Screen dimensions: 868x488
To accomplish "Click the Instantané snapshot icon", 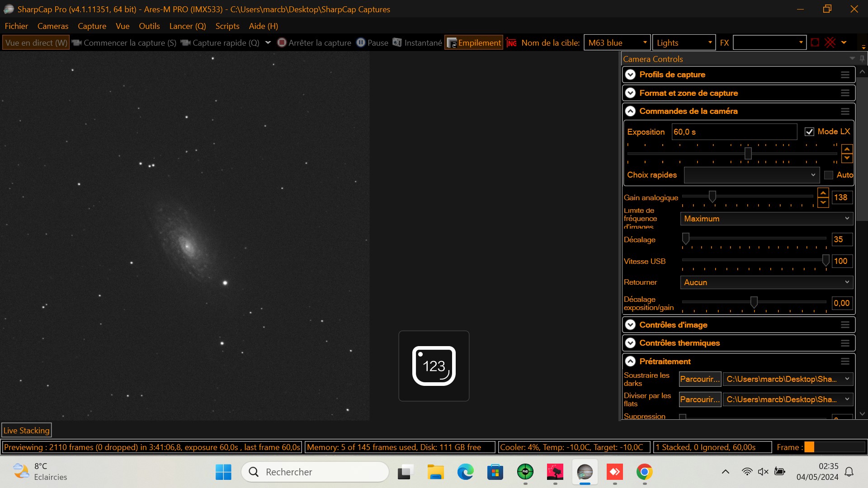I will [x=397, y=42].
